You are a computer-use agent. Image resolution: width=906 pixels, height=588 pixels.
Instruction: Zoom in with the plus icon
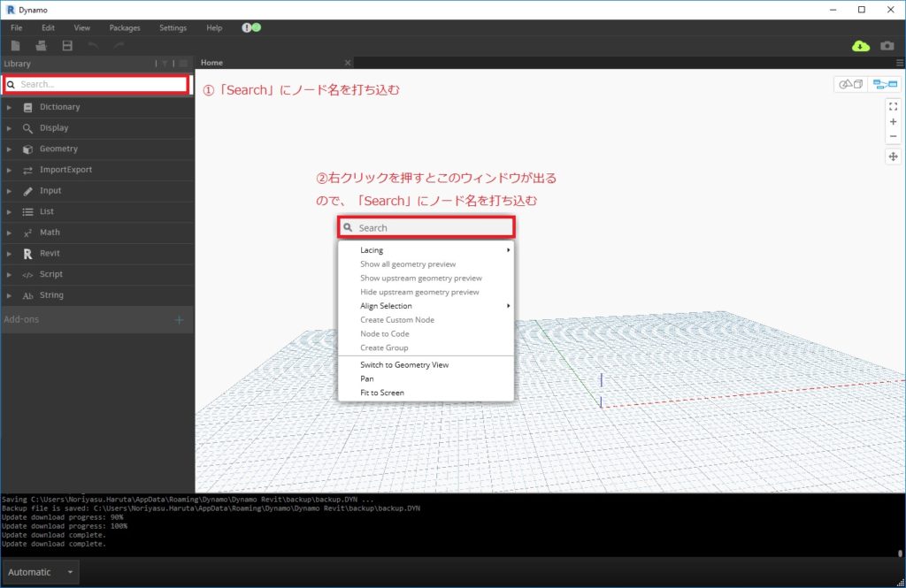(x=893, y=121)
